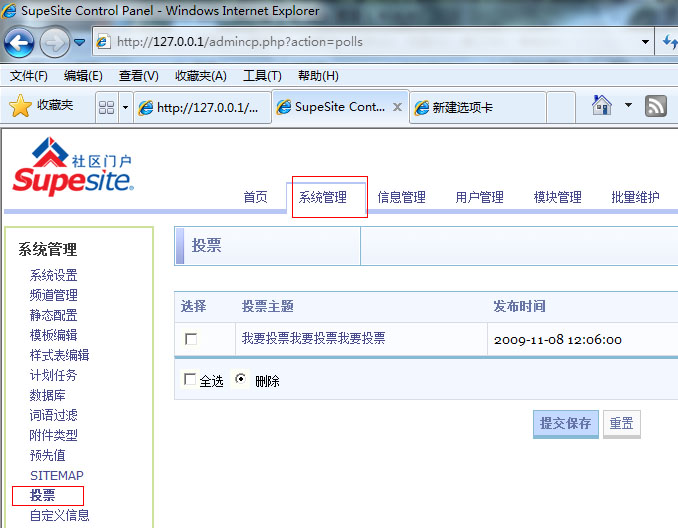
Task: Click the 投票主题 column header
Action: [x=268, y=306]
